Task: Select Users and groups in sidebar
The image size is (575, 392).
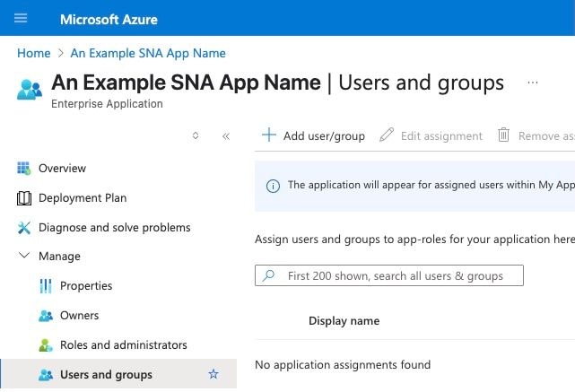Action: (118, 374)
